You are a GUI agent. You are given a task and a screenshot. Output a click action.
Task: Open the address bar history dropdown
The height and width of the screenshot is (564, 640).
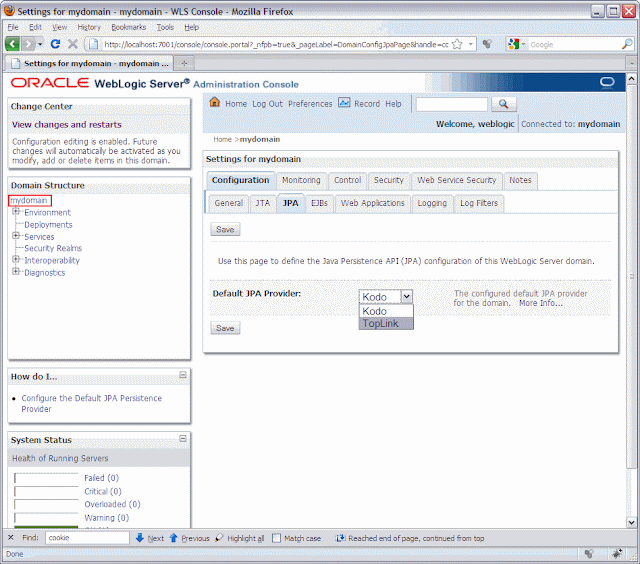471,44
